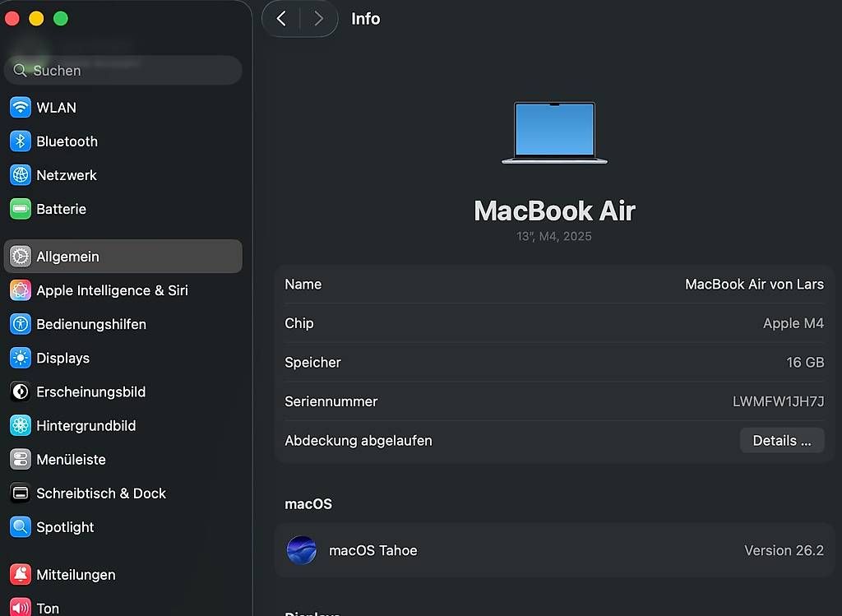Click the Erscheinungsbild appearance icon
The image size is (842, 616).
click(21, 391)
